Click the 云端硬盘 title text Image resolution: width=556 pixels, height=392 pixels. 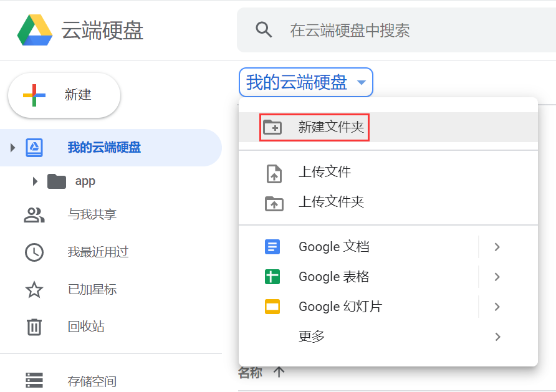tap(102, 30)
